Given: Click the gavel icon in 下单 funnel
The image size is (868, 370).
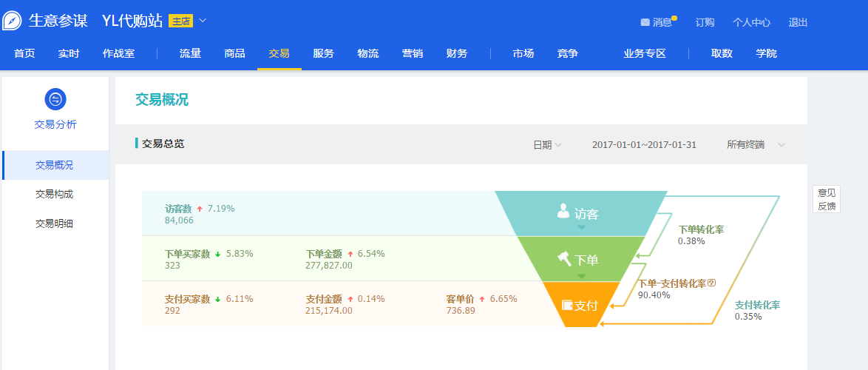Looking at the screenshot, I should click(563, 259).
